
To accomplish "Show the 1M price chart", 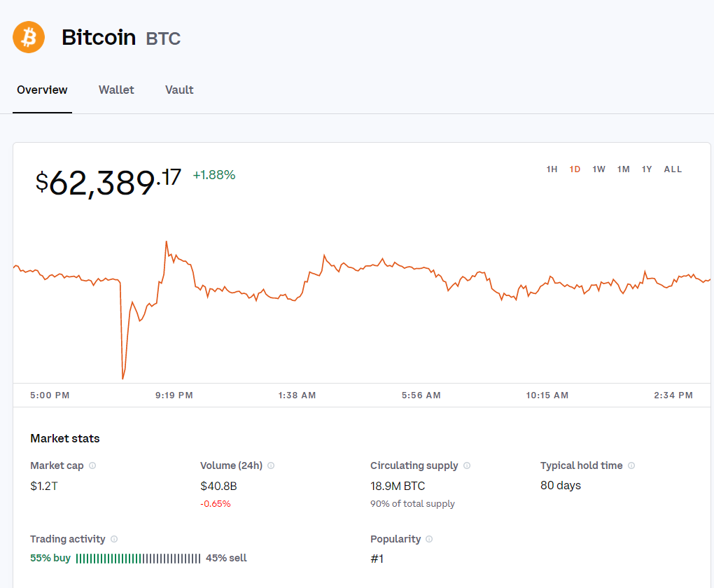I will click(623, 169).
